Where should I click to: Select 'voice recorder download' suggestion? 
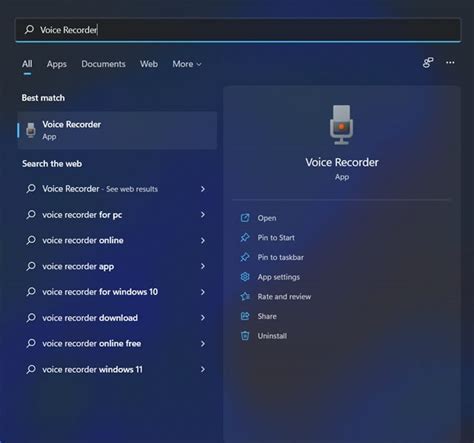pos(117,318)
